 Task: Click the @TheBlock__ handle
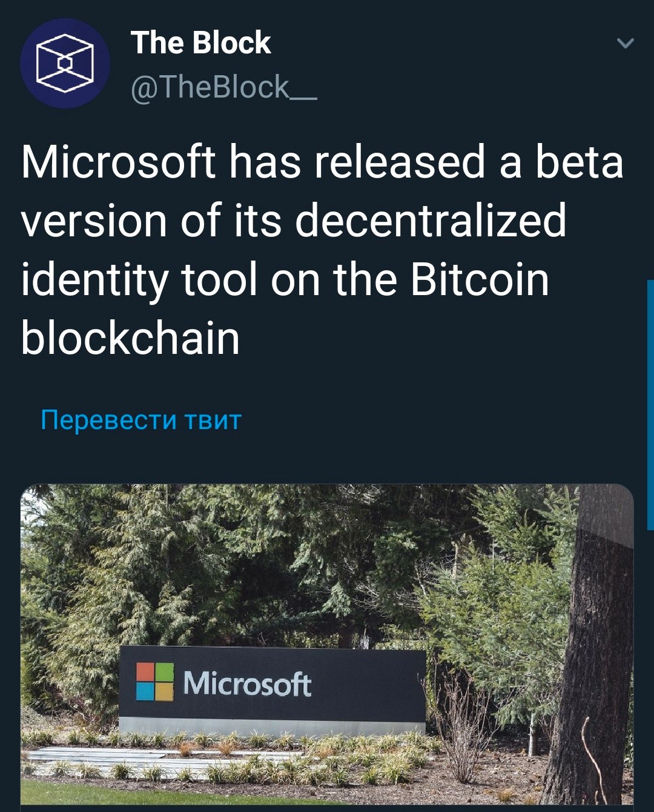[x=223, y=87]
